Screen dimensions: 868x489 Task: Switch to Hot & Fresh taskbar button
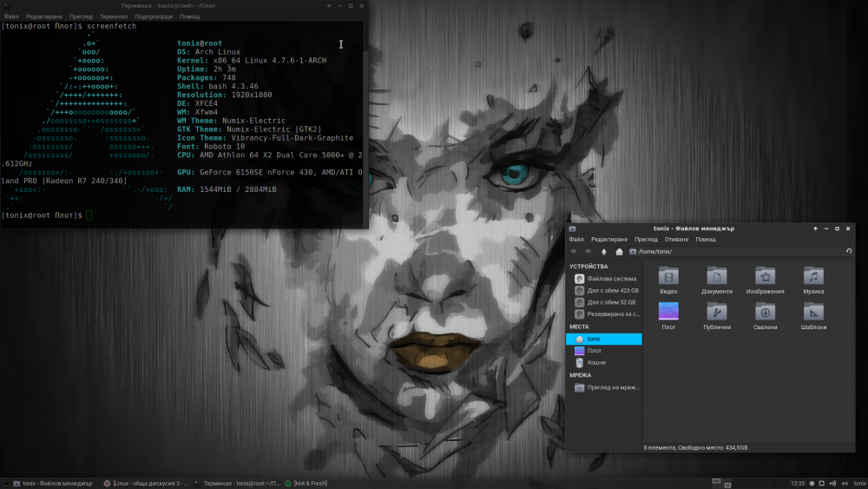(306, 484)
